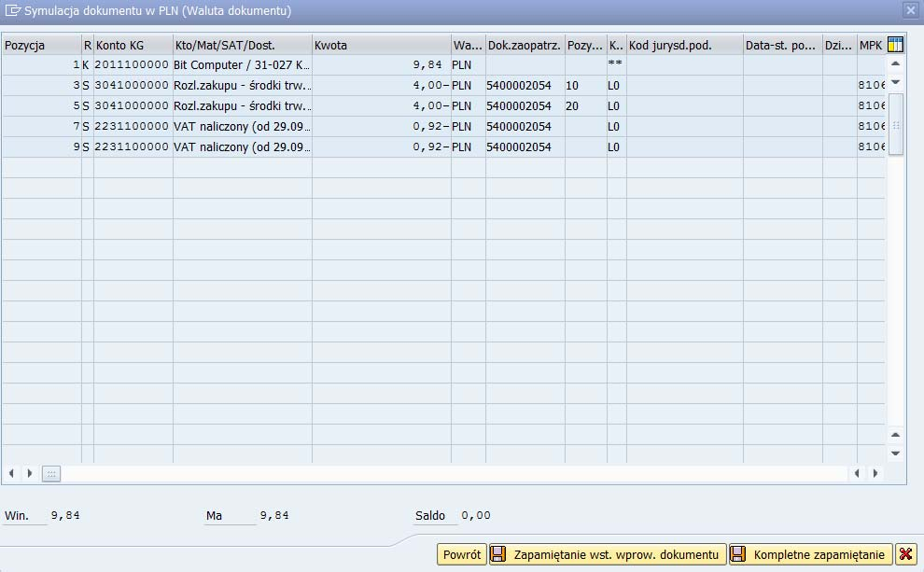Image resolution: width=924 pixels, height=572 pixels.
Task: Click account 3041000000 in position 3 row
Action: (133, 86)
